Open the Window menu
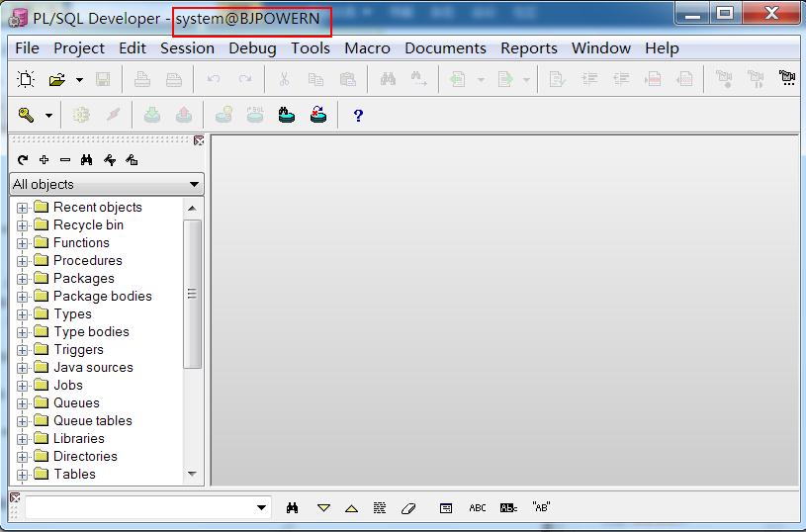 (601, 47)
